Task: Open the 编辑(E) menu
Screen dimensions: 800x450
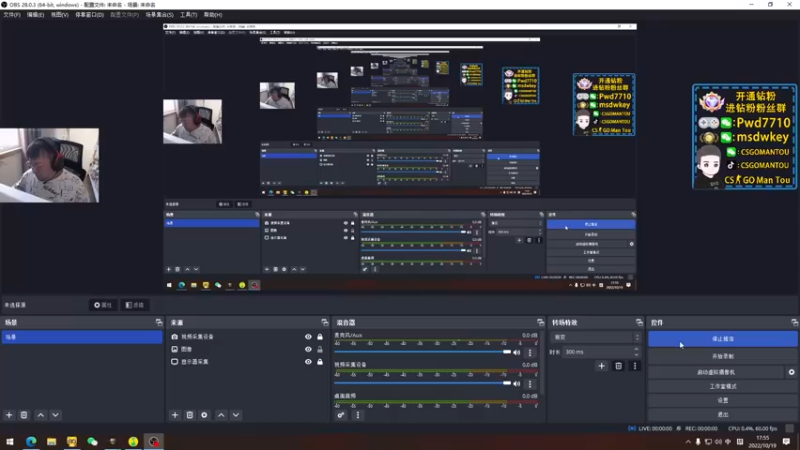Action: pyautogui.click(x=35, y=15)
